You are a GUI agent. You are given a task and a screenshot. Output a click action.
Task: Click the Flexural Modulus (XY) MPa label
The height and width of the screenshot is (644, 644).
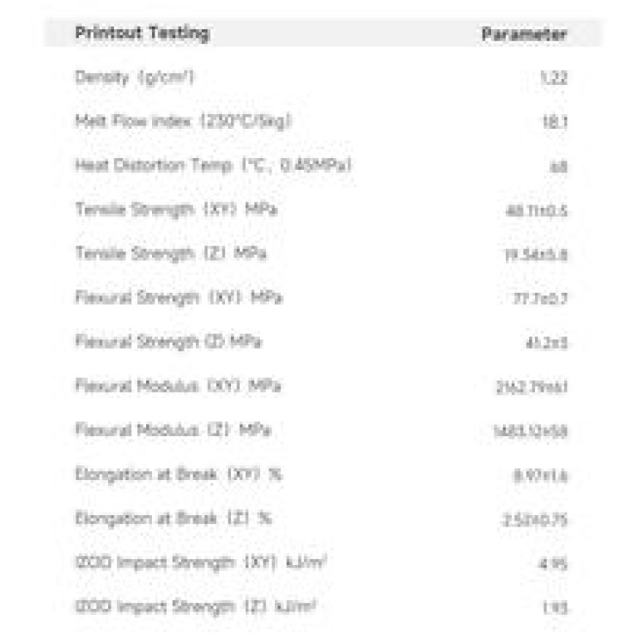tap(178, 386)
